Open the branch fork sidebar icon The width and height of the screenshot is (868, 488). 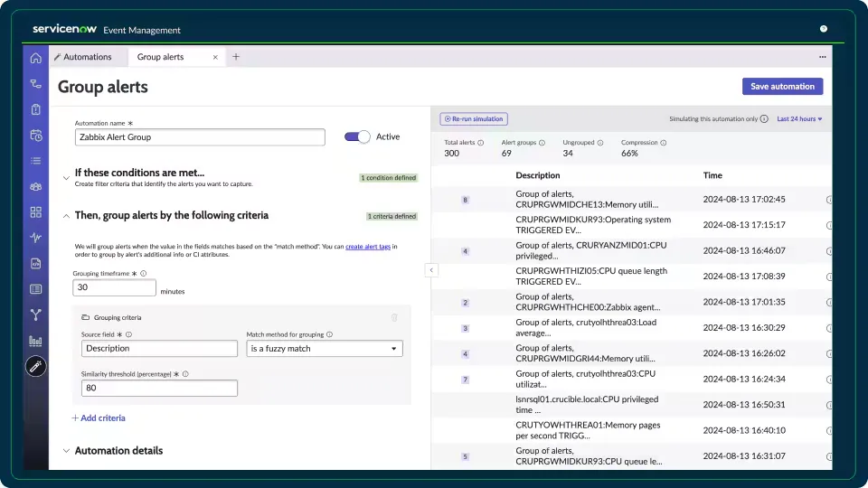pyautogui.click(x=35, y=314)
